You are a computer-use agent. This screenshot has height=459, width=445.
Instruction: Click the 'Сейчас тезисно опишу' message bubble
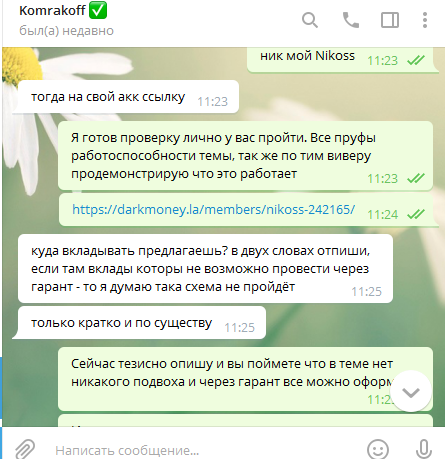click(245, 379)
